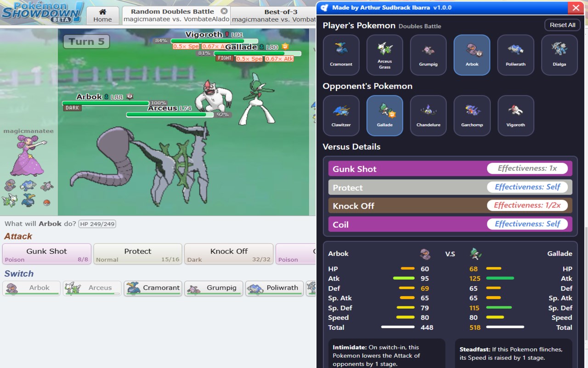Select Garchomp card in Opponent's Pokemon
Screen dimensions: 588x368
472,115
